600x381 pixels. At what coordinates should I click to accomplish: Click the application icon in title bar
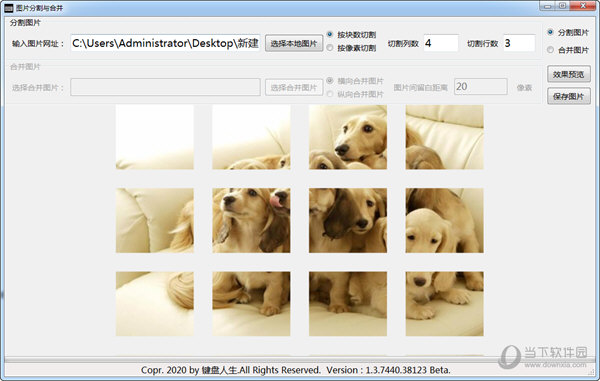(8, 8)
